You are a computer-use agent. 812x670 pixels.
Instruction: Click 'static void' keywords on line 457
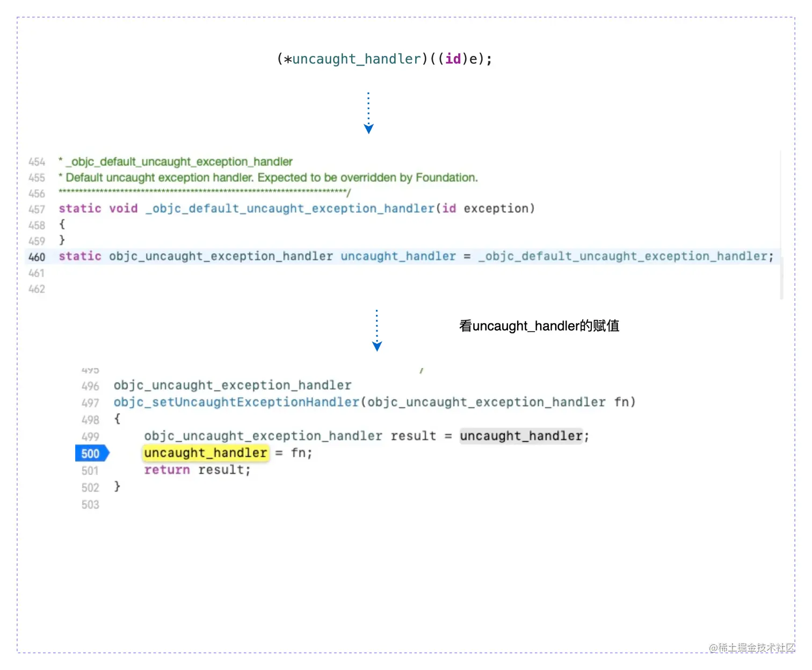(x=98, y=208)
